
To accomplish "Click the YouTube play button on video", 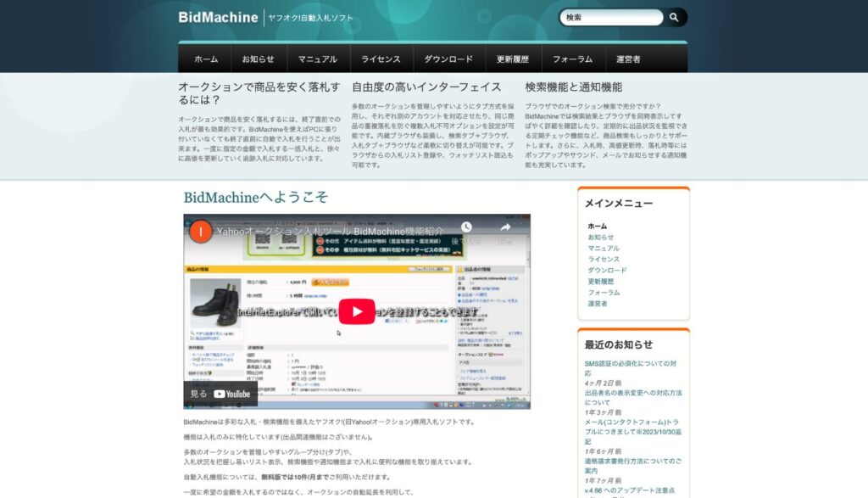I will point(357,312).
